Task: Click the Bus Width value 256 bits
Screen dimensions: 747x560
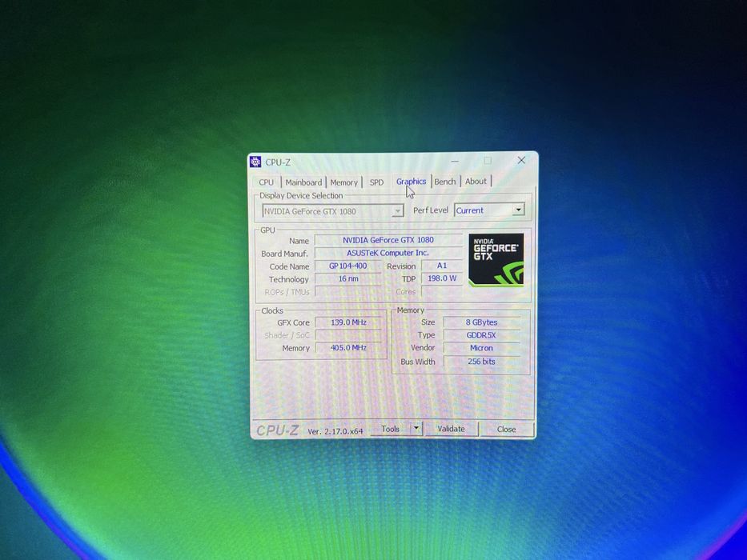Action: tap(482, 362)
